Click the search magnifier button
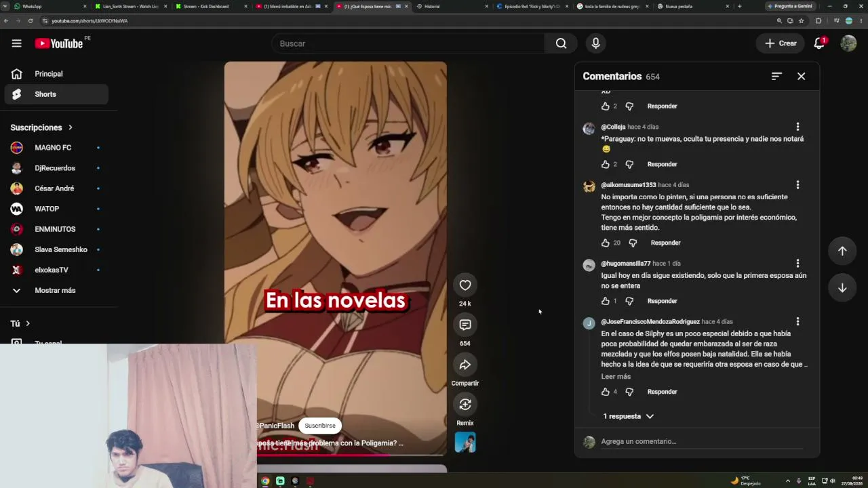 tap(561, 43)
